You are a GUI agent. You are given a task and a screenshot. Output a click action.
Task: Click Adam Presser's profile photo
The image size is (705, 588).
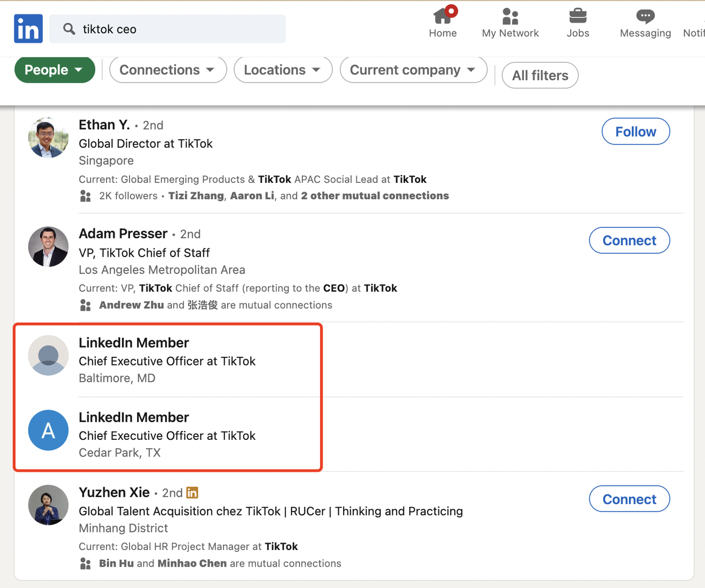click(x=48, y=247)
